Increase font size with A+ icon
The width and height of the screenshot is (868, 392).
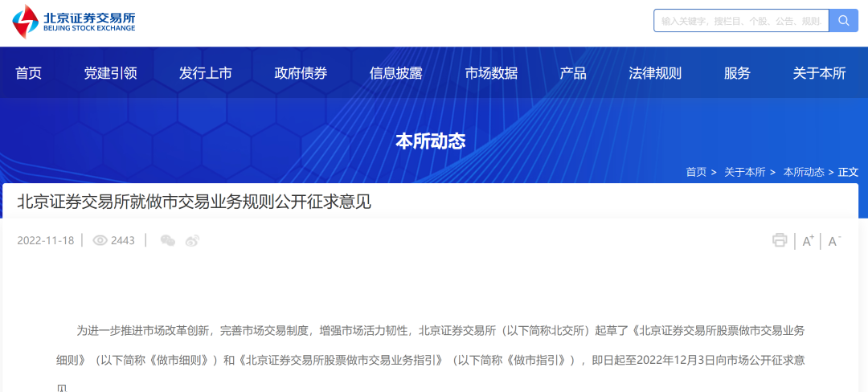click(x=809, y=241)
